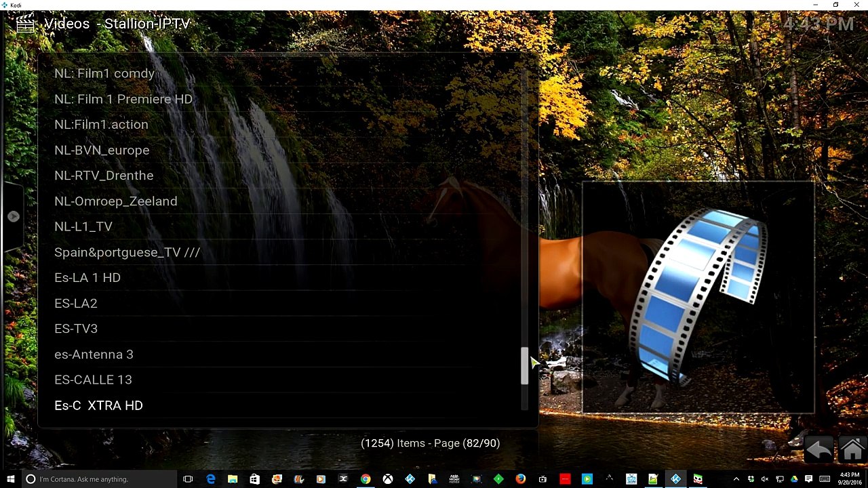This screenshot has height=488, width=868.
Task: Show hidden system tray icons
Action: click(736, 479)
